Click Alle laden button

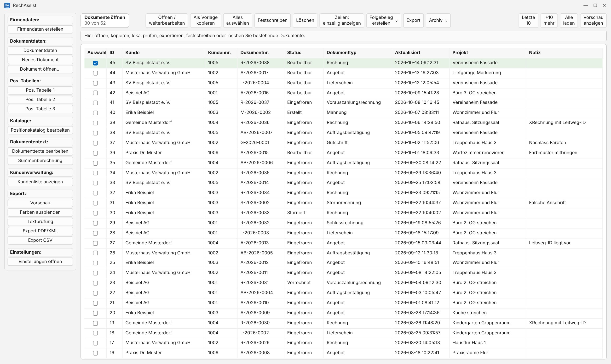click(569, 20)
